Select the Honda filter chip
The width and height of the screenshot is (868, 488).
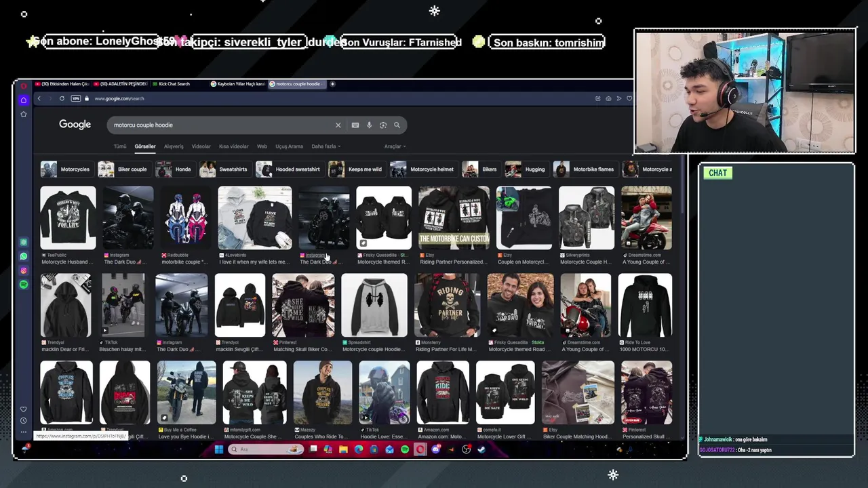pyautogui.click(x=174, y=169)
